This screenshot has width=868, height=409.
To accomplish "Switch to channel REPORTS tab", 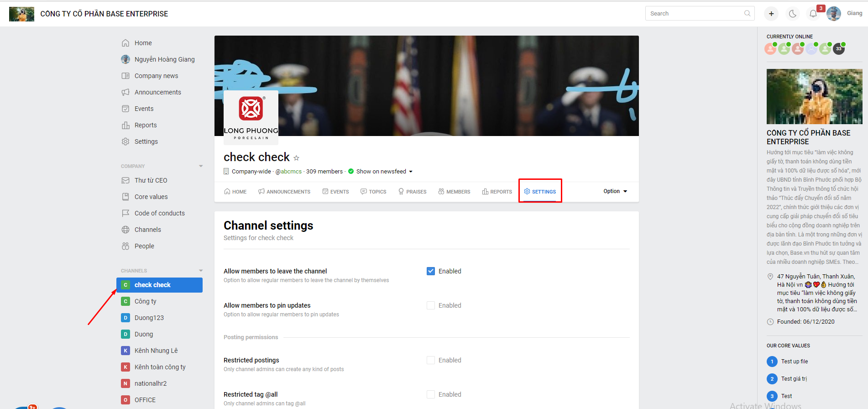I will point(497,192).
